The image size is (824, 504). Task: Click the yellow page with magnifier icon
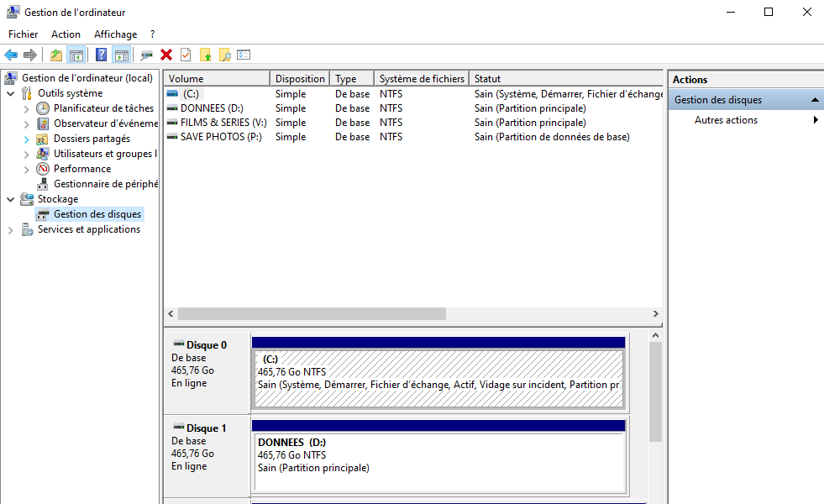pos(225,55)
